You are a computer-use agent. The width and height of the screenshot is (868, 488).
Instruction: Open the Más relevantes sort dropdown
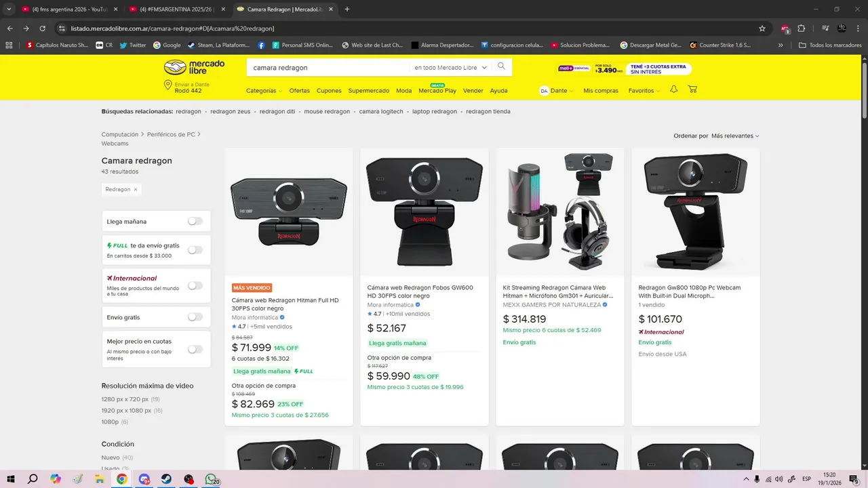pyautogui.click(x=735, y=136)
